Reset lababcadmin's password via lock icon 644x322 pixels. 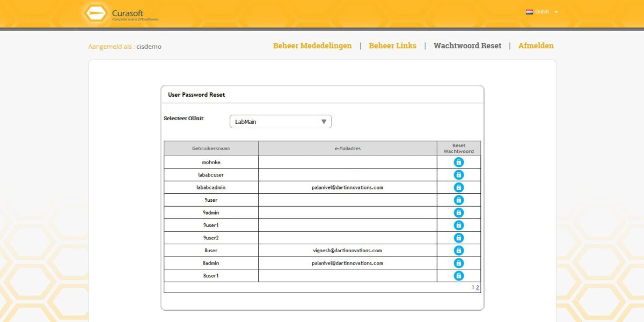click(459, 187)
